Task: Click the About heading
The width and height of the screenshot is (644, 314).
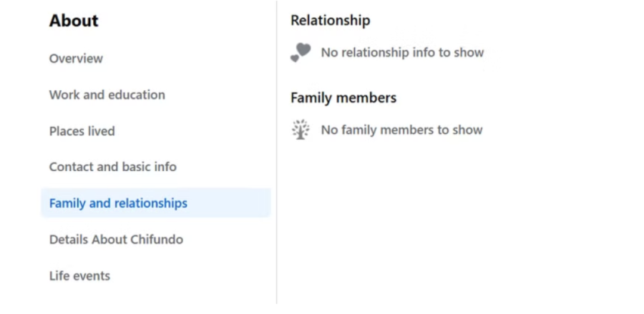Action: [74, 21]
